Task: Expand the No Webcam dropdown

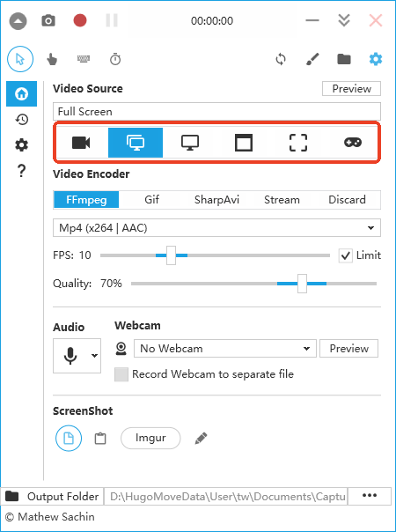Action: tap(225, 349)
